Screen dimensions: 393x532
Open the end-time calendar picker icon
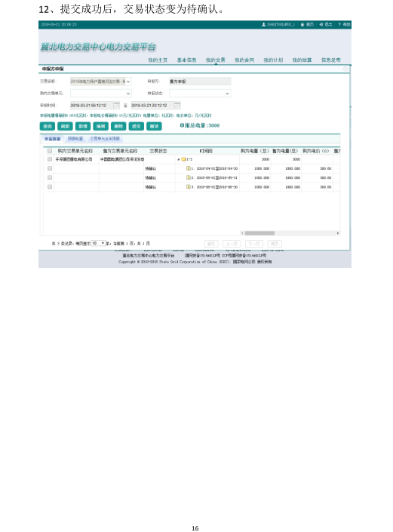tap(177, 106)
